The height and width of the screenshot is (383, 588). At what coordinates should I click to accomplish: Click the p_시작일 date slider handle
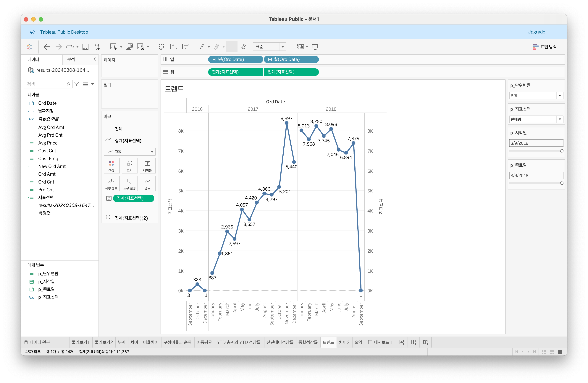coord(562,151)
